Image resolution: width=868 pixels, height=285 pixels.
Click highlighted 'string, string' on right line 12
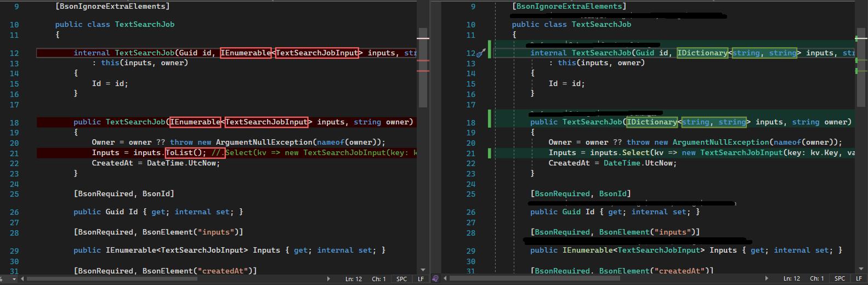[x=764, y=53]
